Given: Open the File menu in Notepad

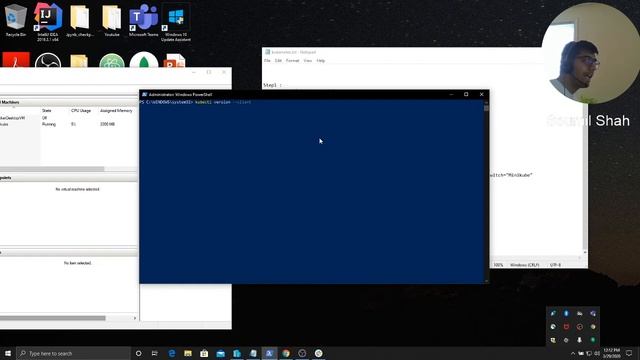Looking at the screenshot, I should pyautogui.click(x=267, y=60).
